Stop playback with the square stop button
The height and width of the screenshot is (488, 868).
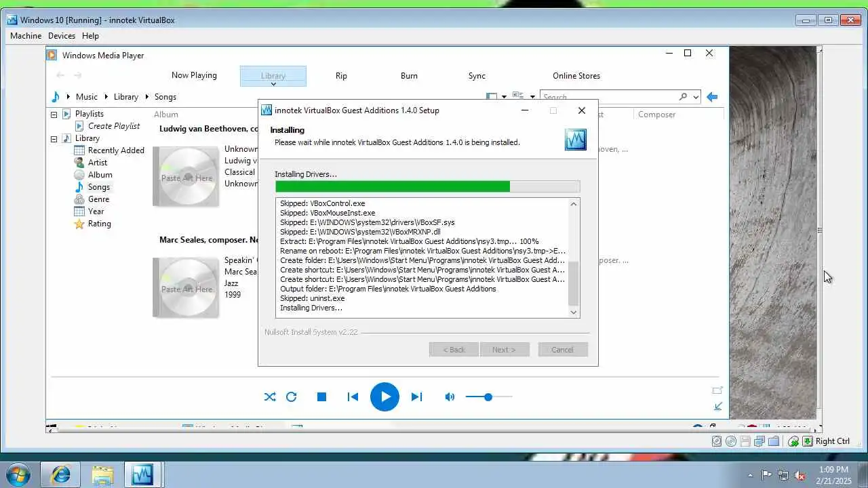(322, 397)
